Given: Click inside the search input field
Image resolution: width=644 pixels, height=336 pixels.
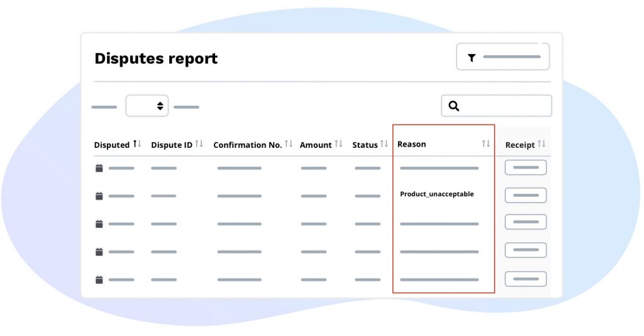Looking at the screenshot, I should click(x=503, y=106).
